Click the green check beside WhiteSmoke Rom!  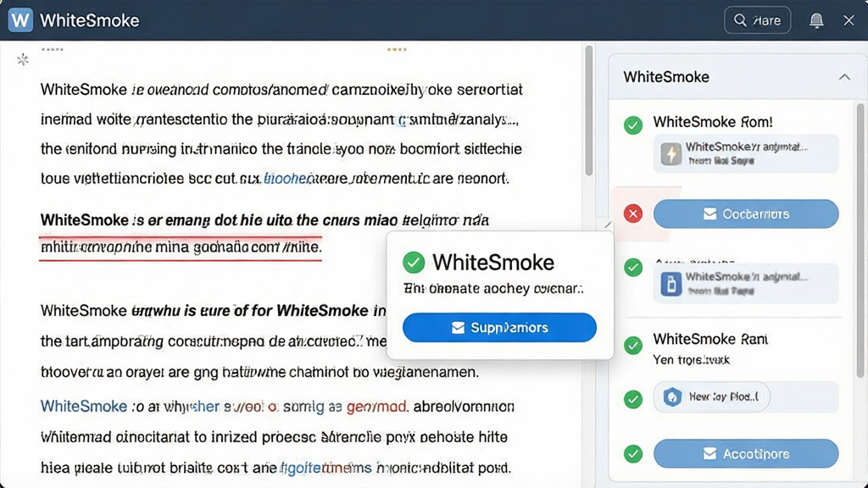(633, 125)
